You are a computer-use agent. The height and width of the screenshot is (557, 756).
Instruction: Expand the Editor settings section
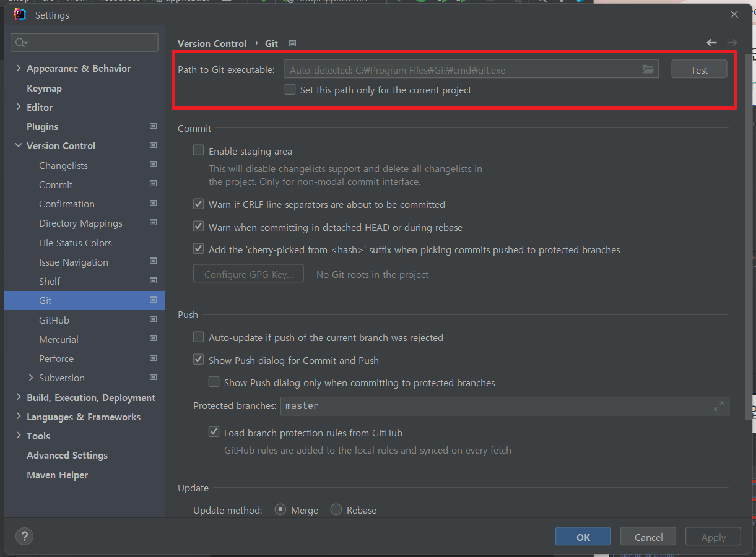click(19, 107)
